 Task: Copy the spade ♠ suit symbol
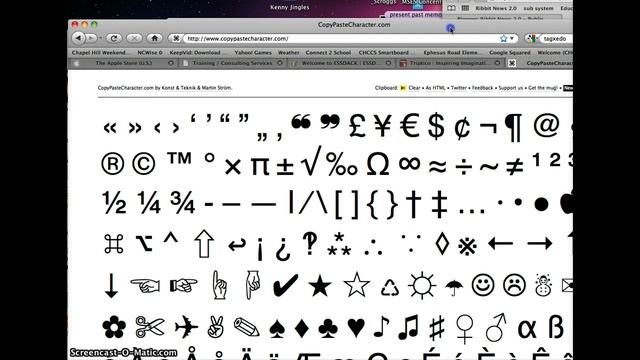pyautogui.click(x=277, y=329)
